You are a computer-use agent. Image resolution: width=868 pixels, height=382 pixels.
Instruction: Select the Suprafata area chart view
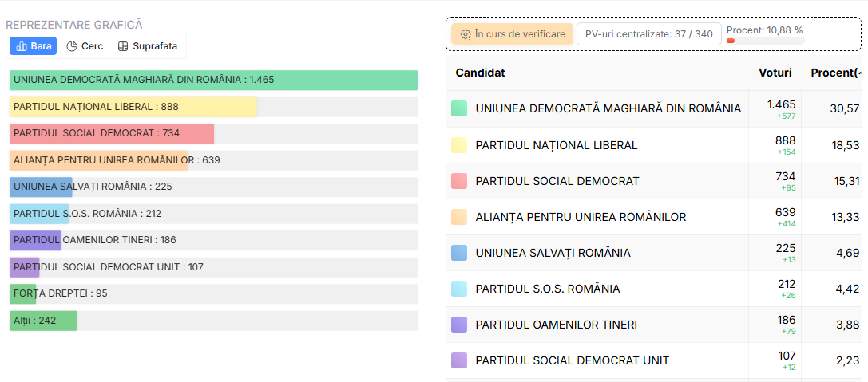click(148, 46)
